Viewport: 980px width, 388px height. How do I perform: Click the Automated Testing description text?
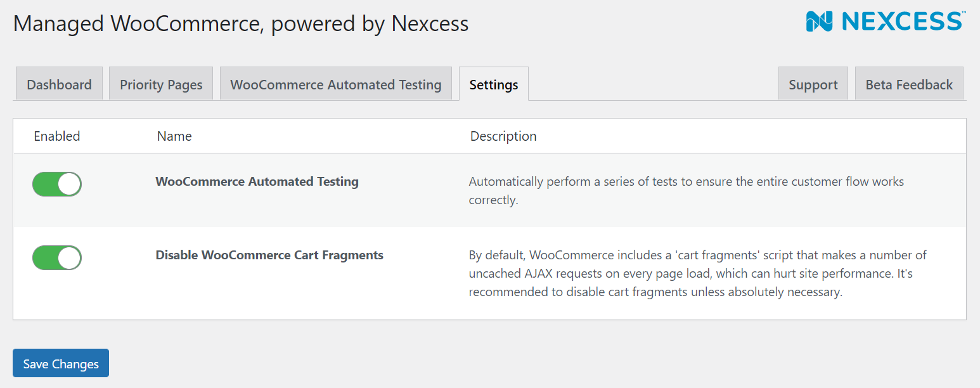pyautogui.click(x=686, y=190)
